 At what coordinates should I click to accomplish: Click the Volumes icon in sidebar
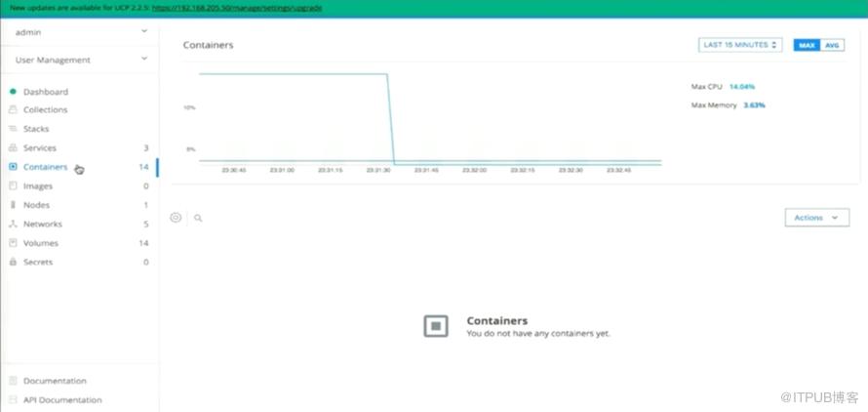[13, 243]
